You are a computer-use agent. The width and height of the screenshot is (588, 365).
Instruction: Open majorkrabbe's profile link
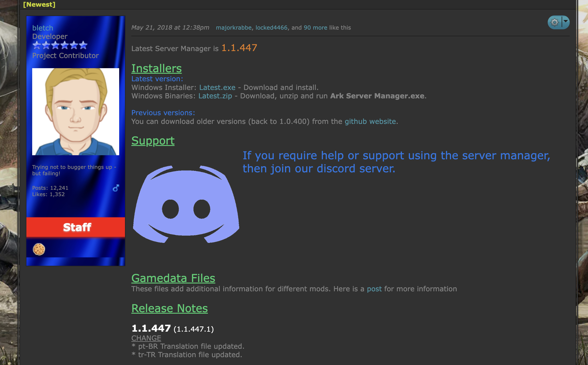(234, 28)
